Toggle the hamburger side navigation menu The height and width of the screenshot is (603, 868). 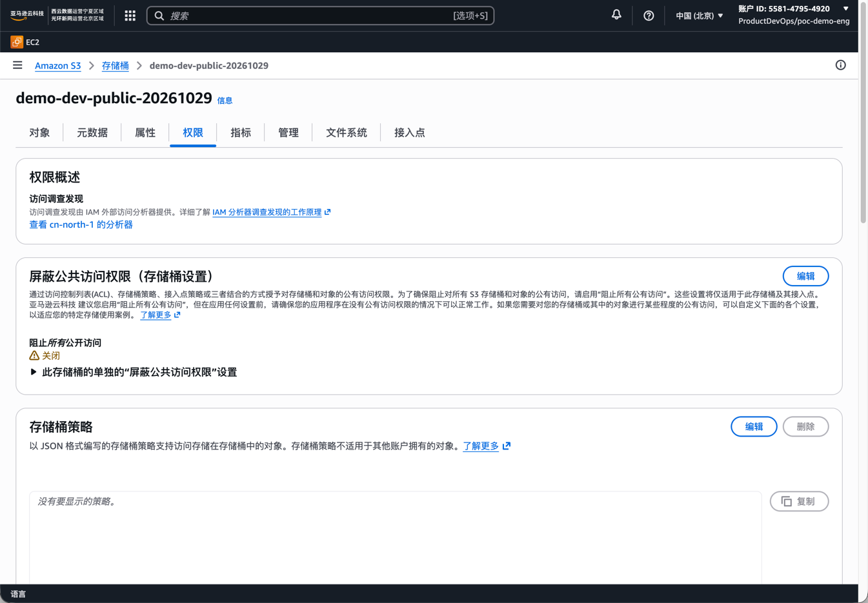(x=17, y=65)
